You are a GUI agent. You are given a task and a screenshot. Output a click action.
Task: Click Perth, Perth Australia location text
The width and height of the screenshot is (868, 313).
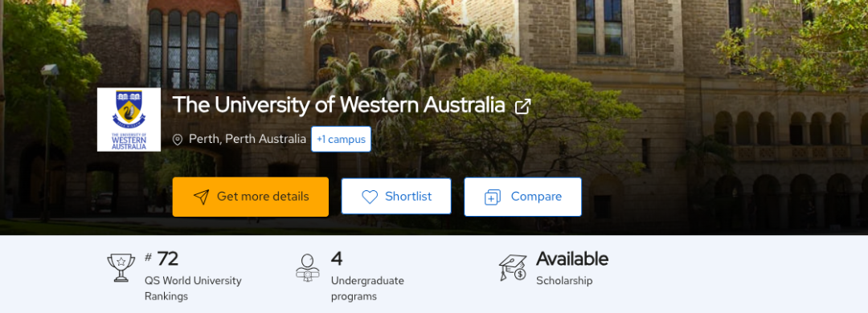click(248, 139)
